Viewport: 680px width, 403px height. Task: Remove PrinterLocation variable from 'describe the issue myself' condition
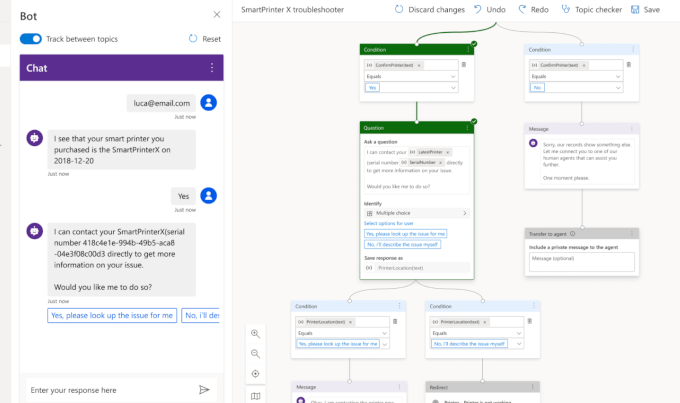tap(485, 322)
